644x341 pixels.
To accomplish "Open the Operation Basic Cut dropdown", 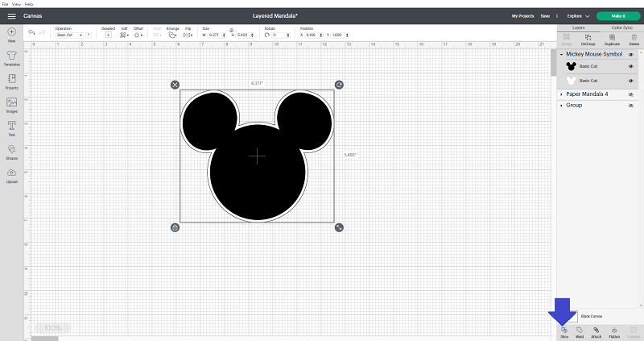I will (69, 35).
